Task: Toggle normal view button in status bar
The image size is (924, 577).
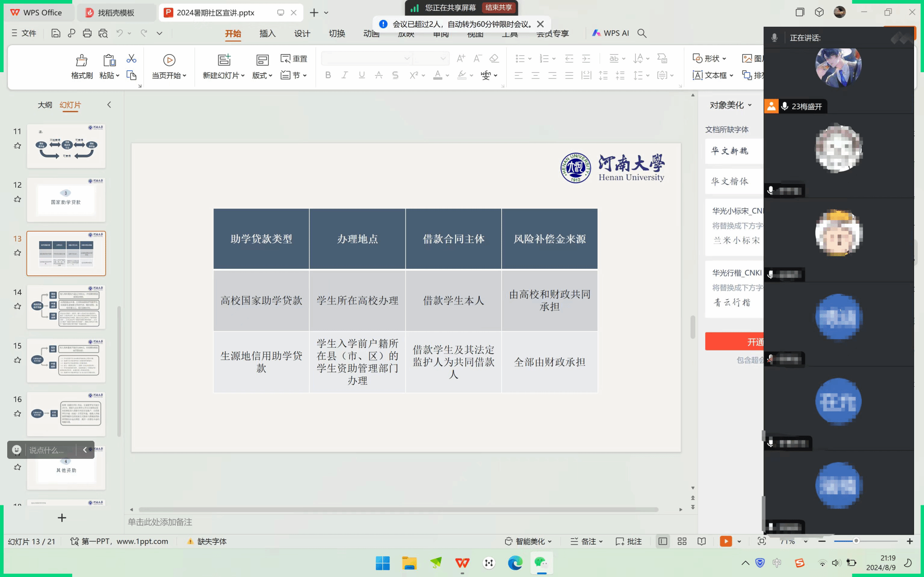Action: [x=662, y=541]
